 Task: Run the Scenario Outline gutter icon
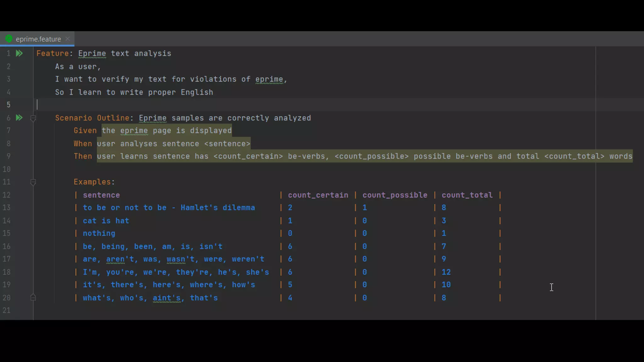(x=19, y=118)
